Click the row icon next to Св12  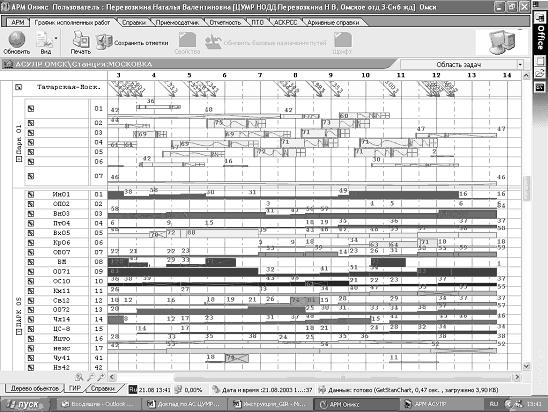tap(31, 300)
